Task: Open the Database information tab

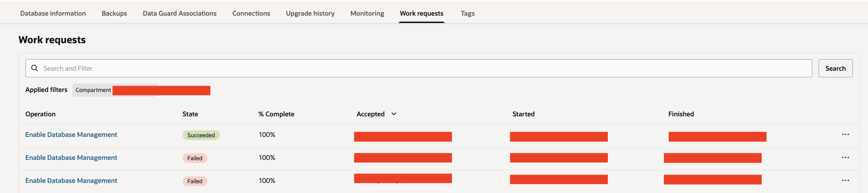Action: 53,14
